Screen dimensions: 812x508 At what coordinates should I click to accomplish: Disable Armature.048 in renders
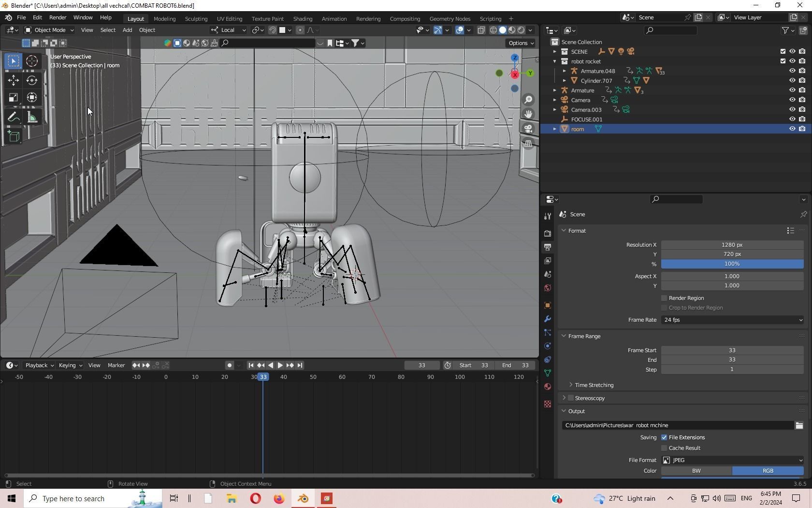point(802,71)
